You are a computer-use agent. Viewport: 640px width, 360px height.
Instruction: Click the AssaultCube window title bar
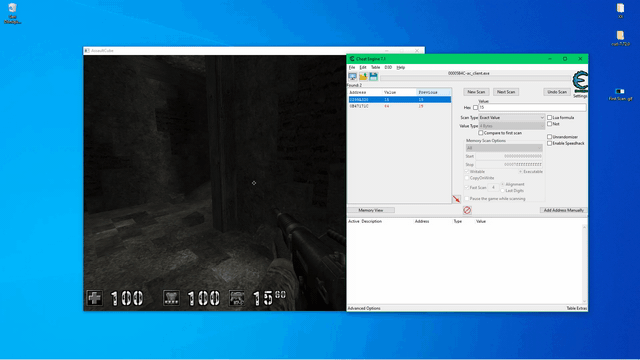tap(254, 51)
